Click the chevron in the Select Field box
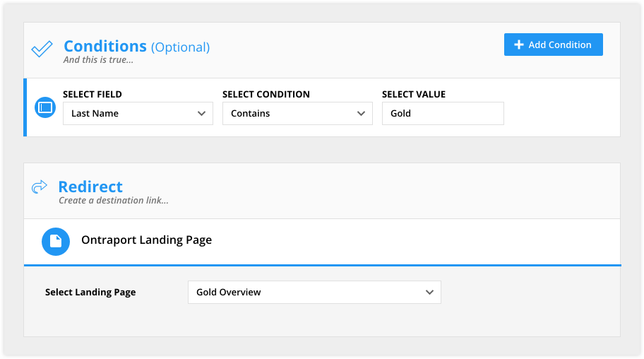This screenshot has width=644, height=359. (201, 114)
